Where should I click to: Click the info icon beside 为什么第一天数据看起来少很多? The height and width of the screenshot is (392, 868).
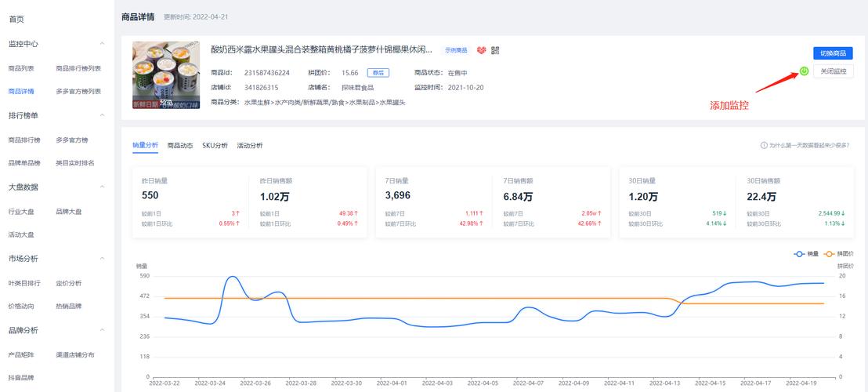click(x=764, y=146)
